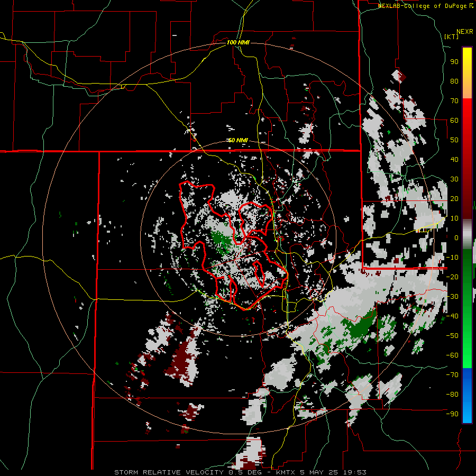Screen dimensions: 476x476
Task: Click the 40 value on velocity scale
Action: pyautogui.click(x=454, y=159)
